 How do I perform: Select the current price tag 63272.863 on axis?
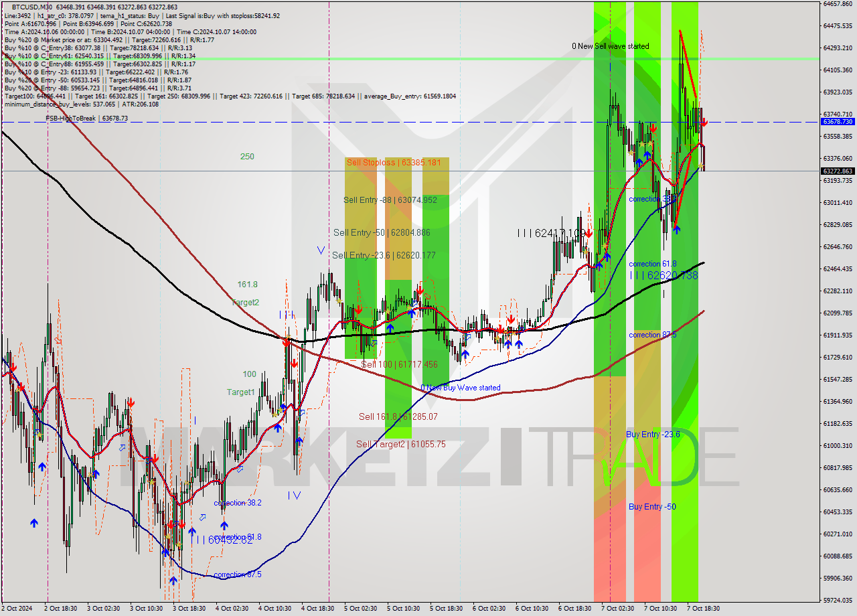(x=838, y=171)
